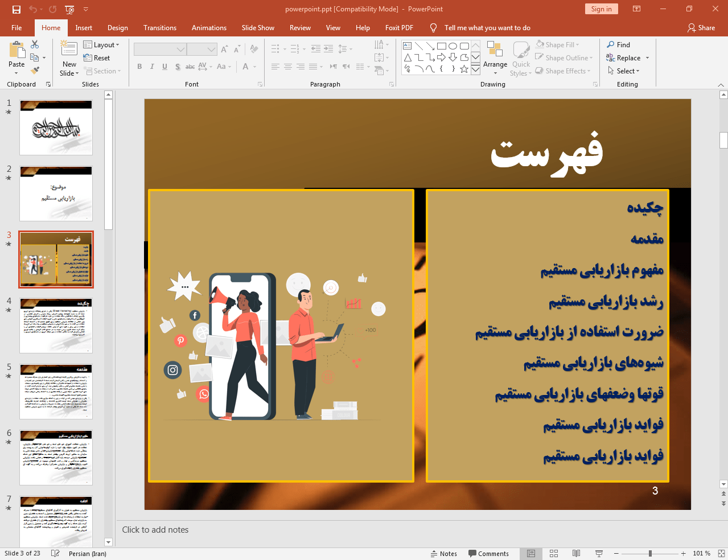Switch to Reading View icon

point(576,553)
